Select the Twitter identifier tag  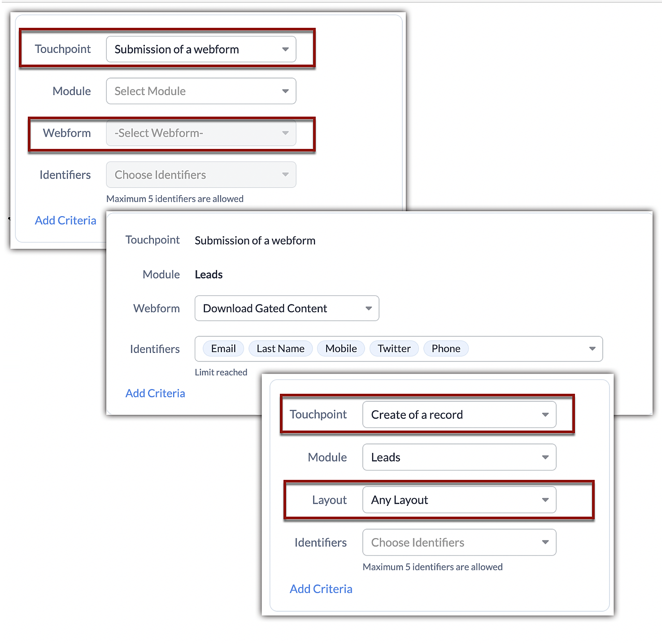click(x=394, y=349)
